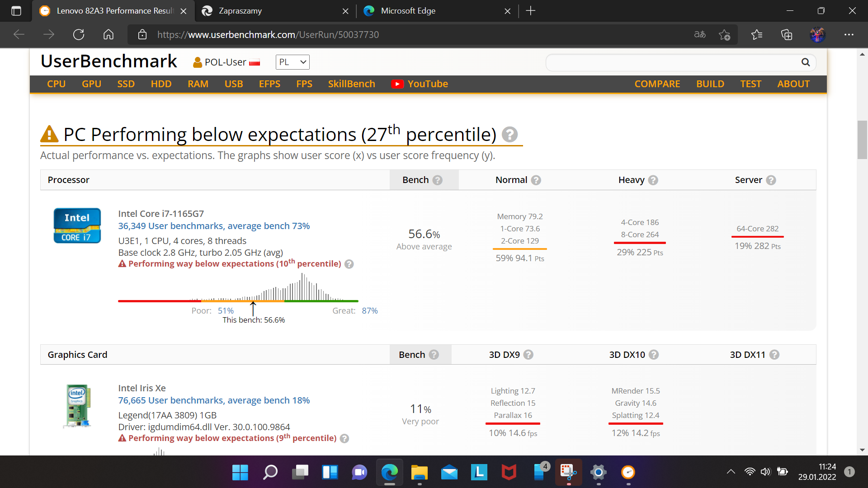Open the CPU menu item
This screenshot has width=868, height=488.
coord(57,84)
